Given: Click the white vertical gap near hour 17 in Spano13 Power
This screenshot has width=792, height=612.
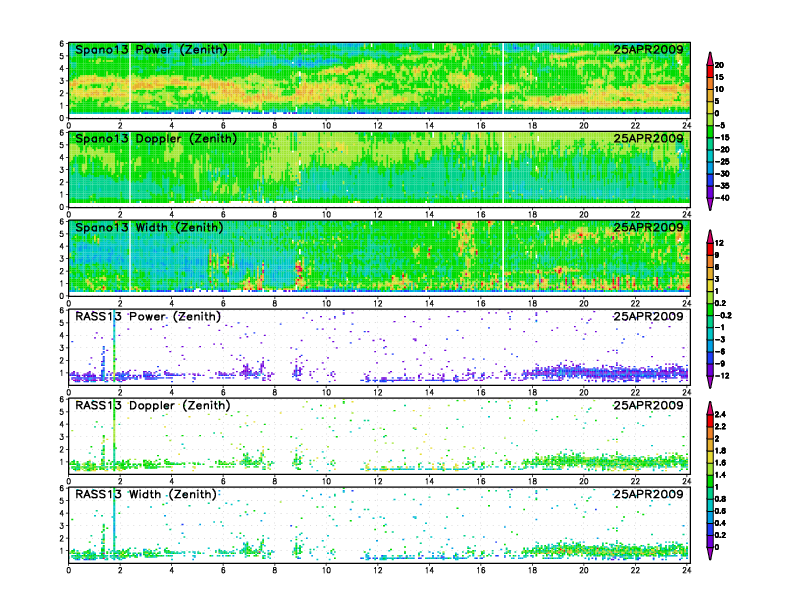Looking at the screenshot, I should [x=503, y=79].
